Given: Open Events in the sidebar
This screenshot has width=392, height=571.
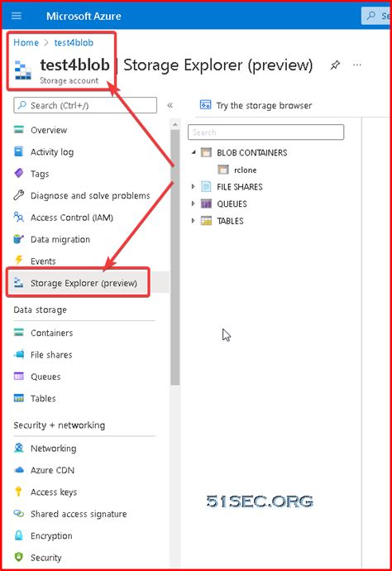Looking at the screenshot, I should [x=43, y=262].
